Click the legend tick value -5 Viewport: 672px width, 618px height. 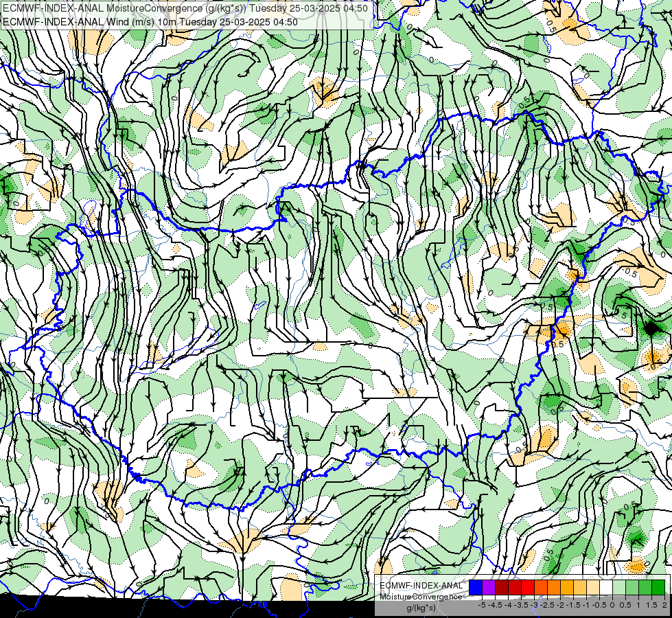click(x=482, y=605)
